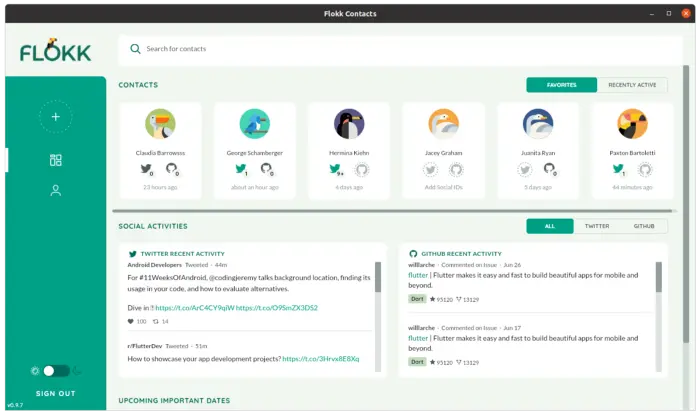Click the r/FlutterDev tweet author

tap(145, 346)
